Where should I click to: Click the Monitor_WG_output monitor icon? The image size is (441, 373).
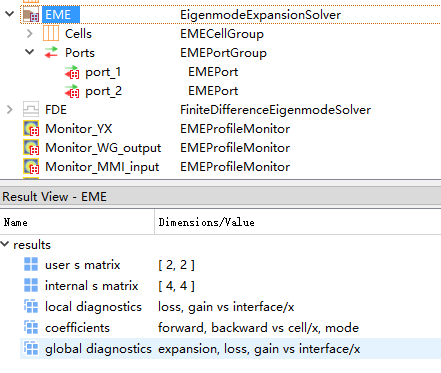pos(31,148)
